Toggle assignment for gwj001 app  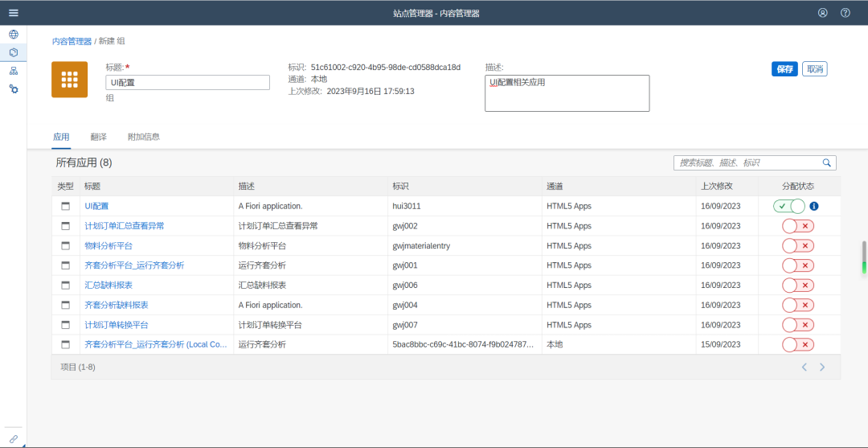[798, 265]
